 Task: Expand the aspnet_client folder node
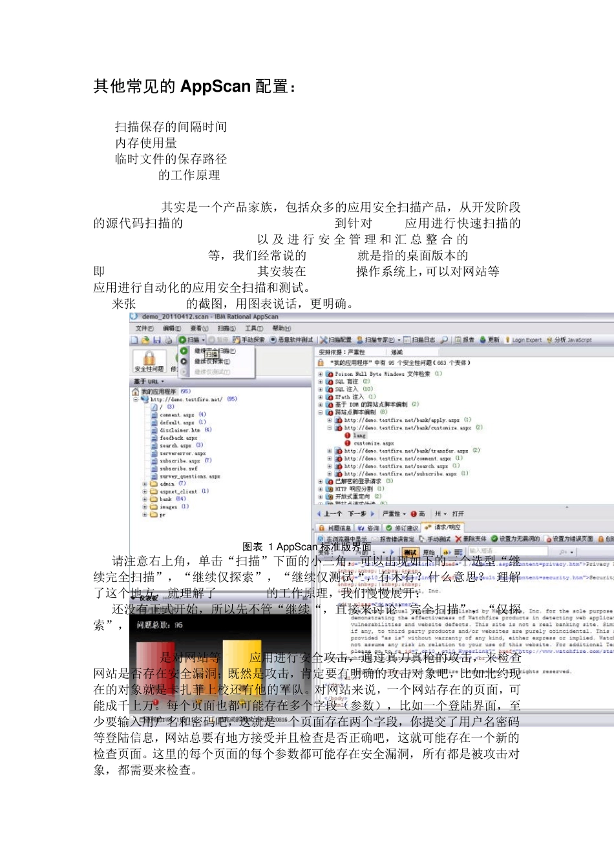145,491
